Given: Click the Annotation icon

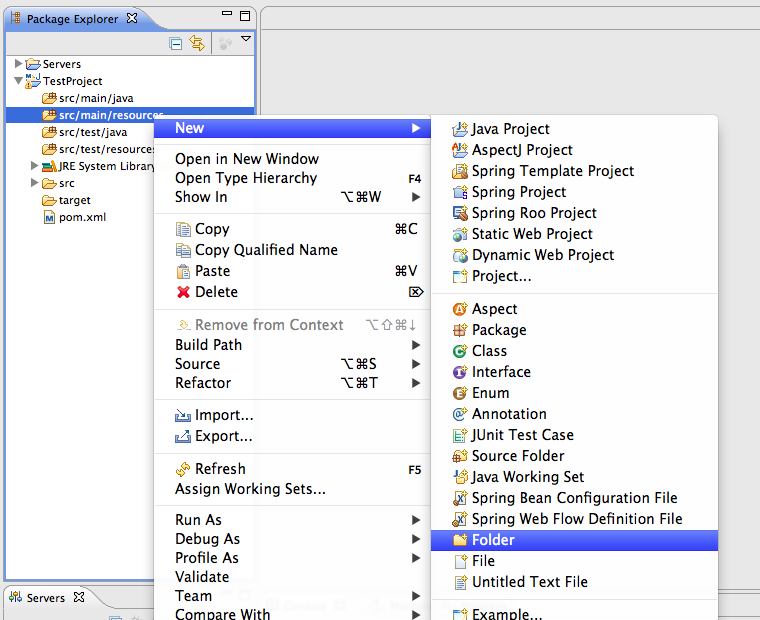Looking at the screenshot, I should tap(460, 413).
